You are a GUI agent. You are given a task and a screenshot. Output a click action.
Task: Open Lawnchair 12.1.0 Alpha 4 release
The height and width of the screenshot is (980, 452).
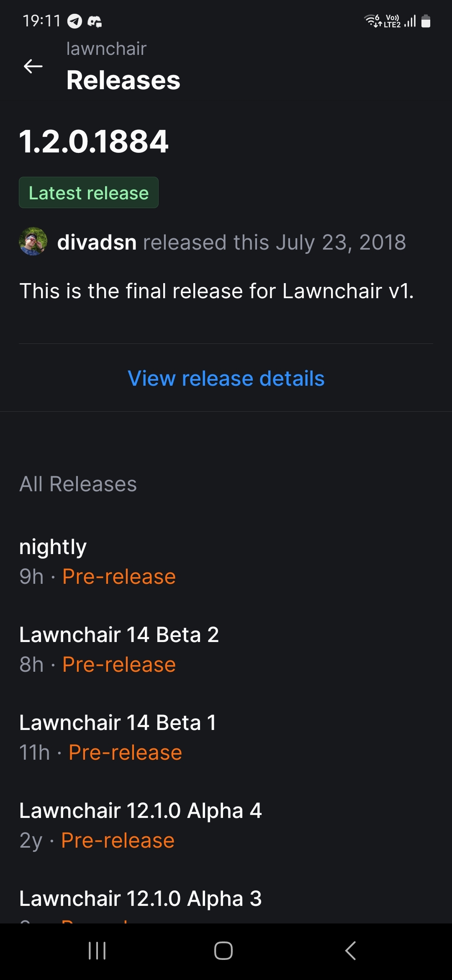coord(140,825)
